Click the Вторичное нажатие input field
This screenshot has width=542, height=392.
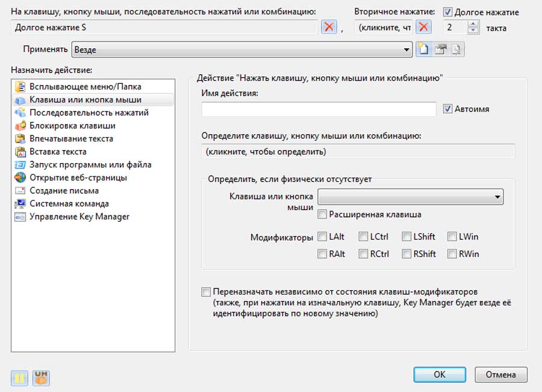(384, 27)
